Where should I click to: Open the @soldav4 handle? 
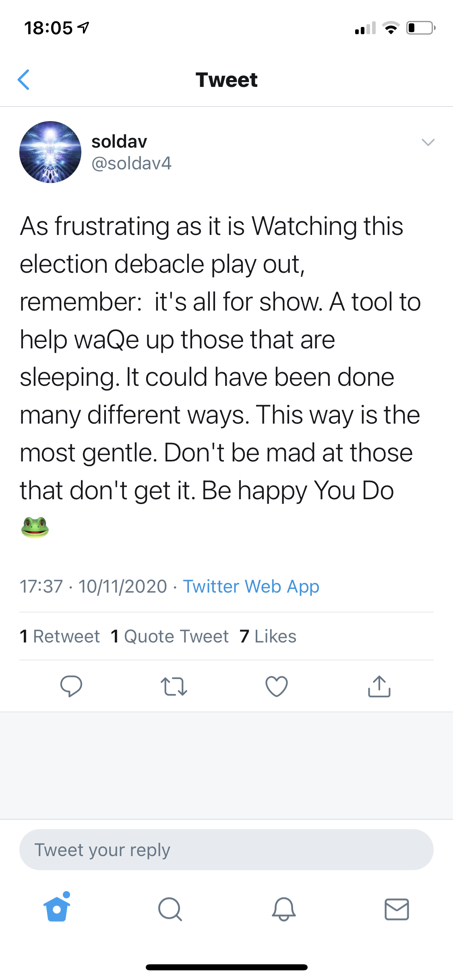pyautogui.click(x=131, y=163)
